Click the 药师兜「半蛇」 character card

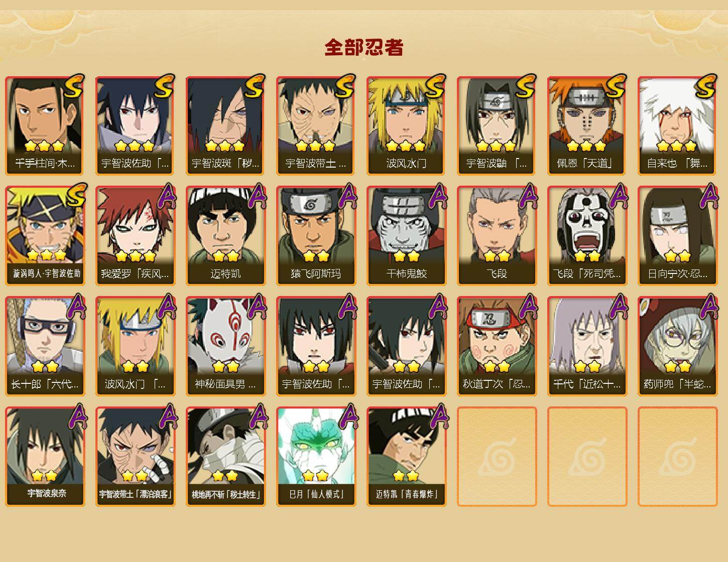point(677,346)
